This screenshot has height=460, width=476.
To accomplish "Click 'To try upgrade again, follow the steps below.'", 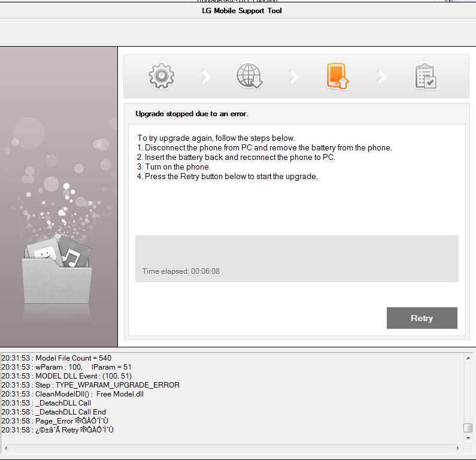I will coord(216,138).
